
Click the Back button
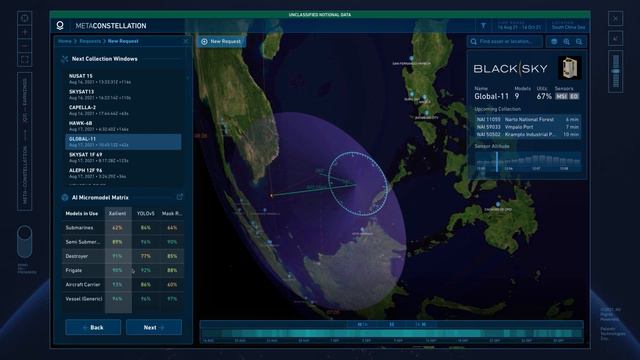(x=93, y=327)
